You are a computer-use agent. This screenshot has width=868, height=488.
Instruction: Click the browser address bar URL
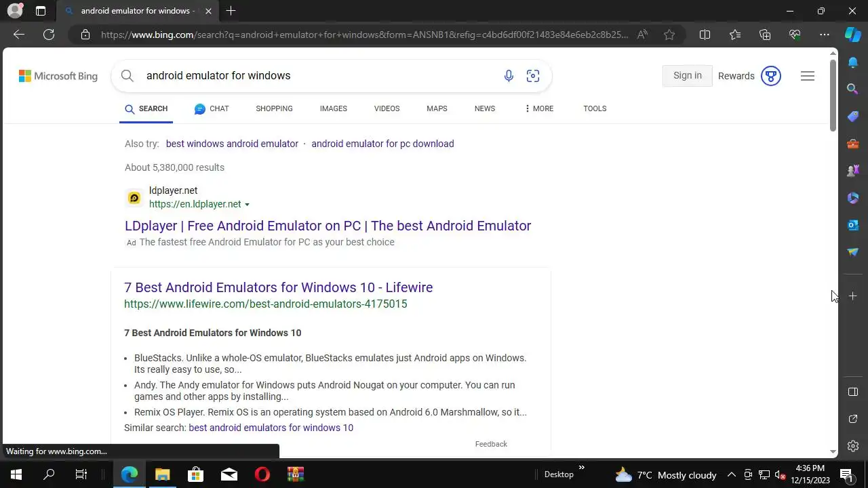tap(364, 35)
